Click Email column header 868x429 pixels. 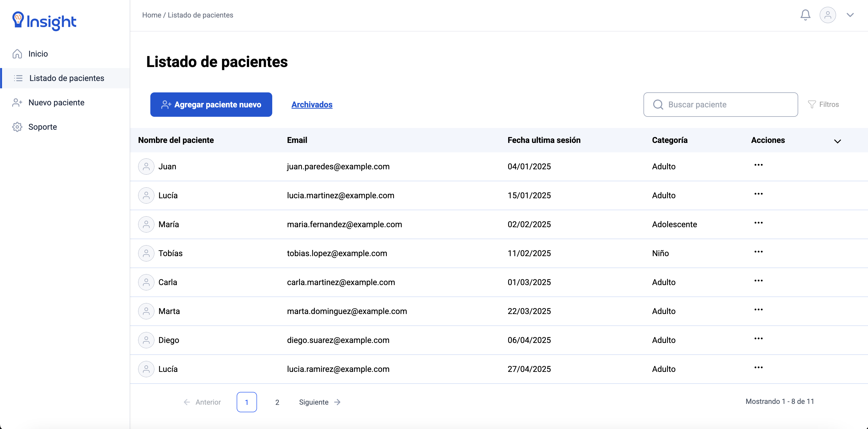(x=297, y=140)
